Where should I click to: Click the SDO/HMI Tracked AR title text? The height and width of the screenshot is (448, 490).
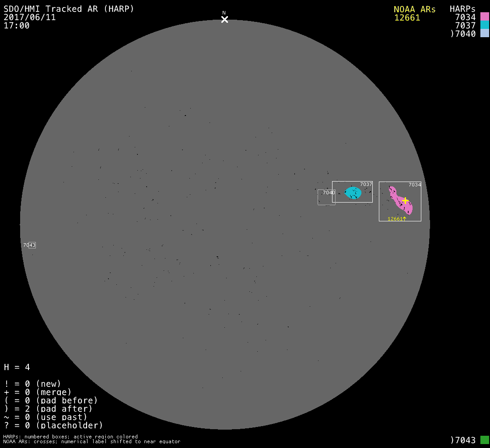(x=69, y=9)
